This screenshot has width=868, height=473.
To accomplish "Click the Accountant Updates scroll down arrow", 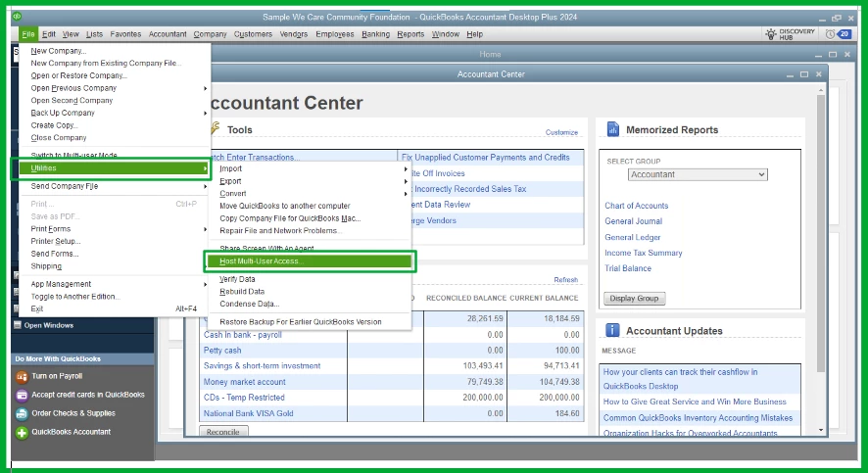I will (820, 430).
